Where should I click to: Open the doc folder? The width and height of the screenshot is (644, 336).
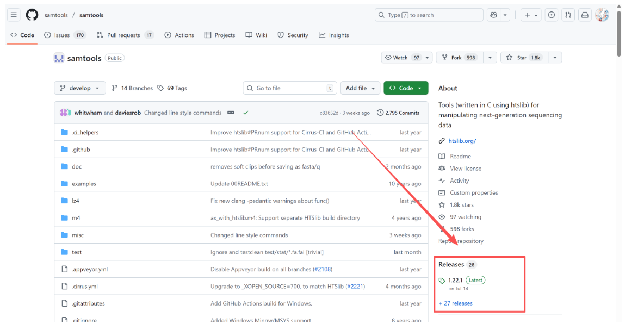[77, 167]
